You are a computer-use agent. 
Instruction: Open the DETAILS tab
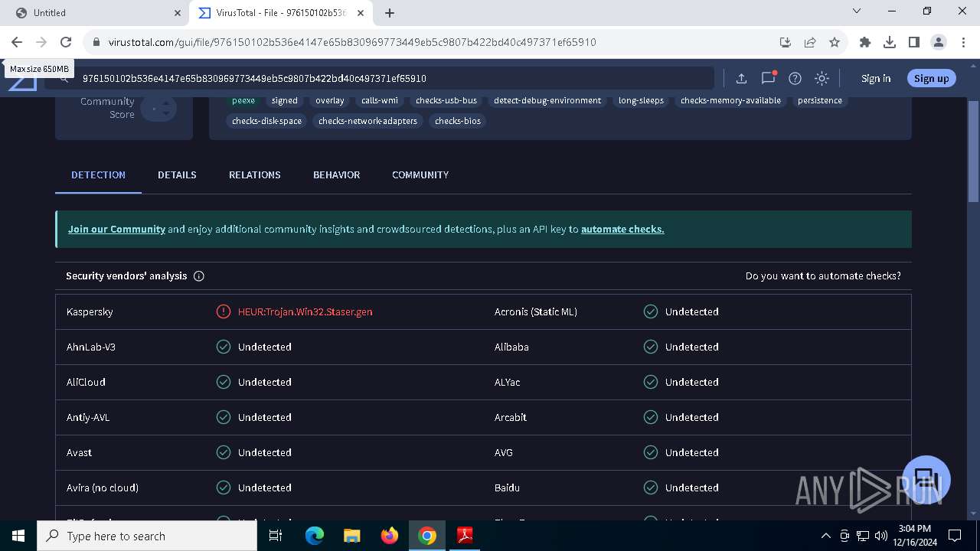(x=177, y=174)
